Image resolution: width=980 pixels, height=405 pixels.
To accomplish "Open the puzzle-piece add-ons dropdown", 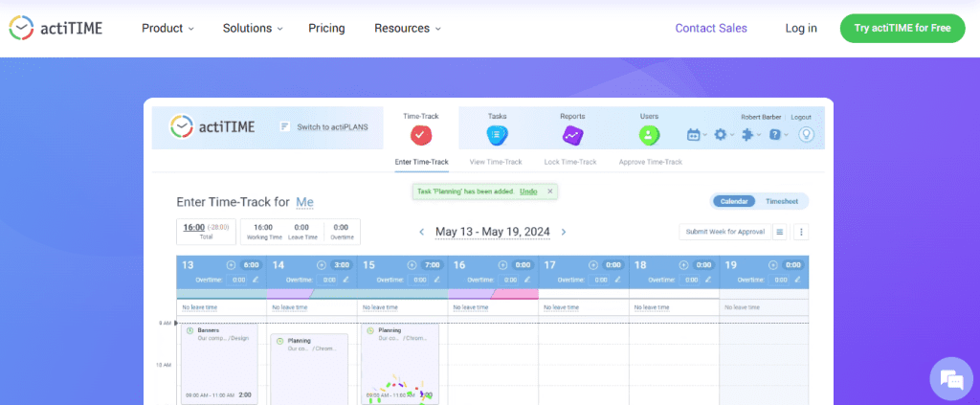I will pyautogui.click(x=750, y=134).
